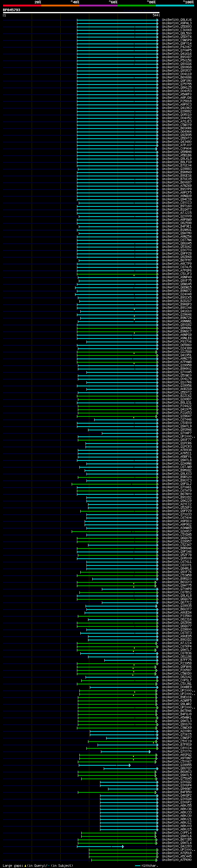The image size is (197, 868).
Task: Click the short cyan bar for UniRef100_Q42283
Action: pyautogui.click(x=101, y=846)
